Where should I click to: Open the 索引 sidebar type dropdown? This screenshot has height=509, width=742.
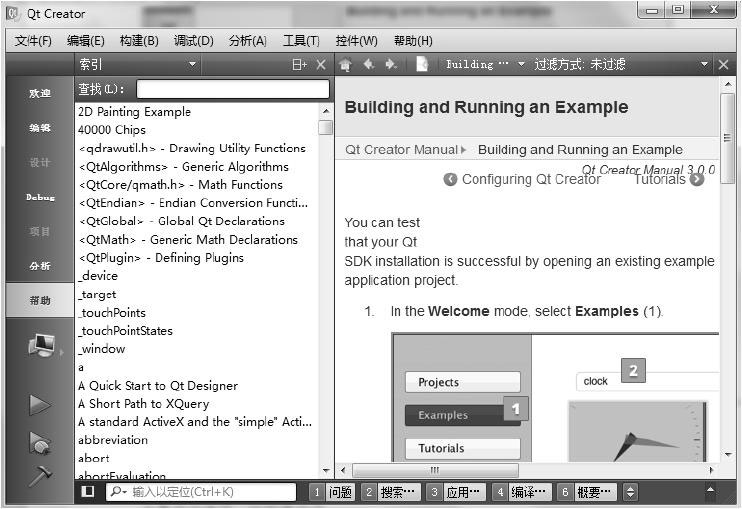pyautogui.click(x=138, y=64)
